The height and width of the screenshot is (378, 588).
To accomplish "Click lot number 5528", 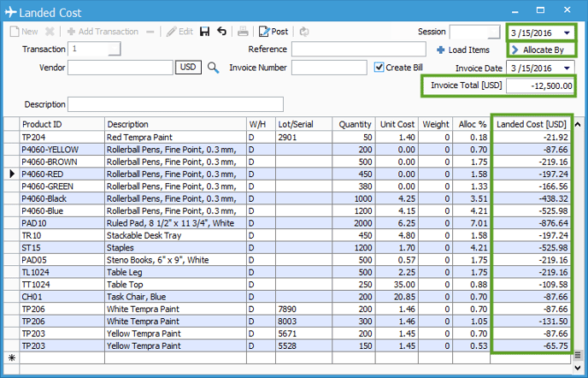I will click(x=303, y=346).
